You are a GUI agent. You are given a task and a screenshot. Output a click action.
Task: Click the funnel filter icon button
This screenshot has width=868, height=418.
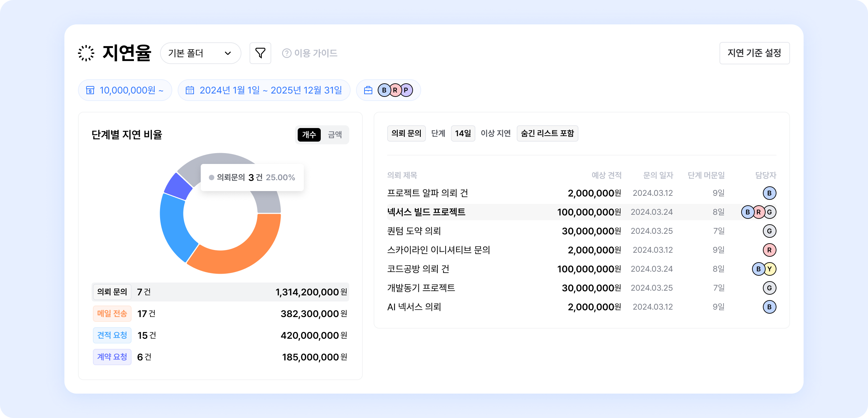[x=260, y=53]
